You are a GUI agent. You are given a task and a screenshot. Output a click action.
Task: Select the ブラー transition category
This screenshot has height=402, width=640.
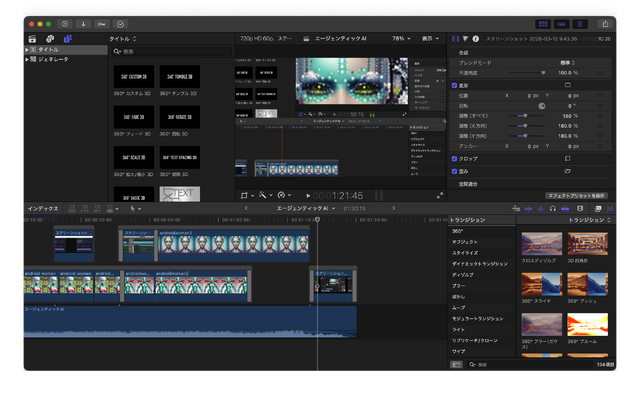[x=459, y=285]
